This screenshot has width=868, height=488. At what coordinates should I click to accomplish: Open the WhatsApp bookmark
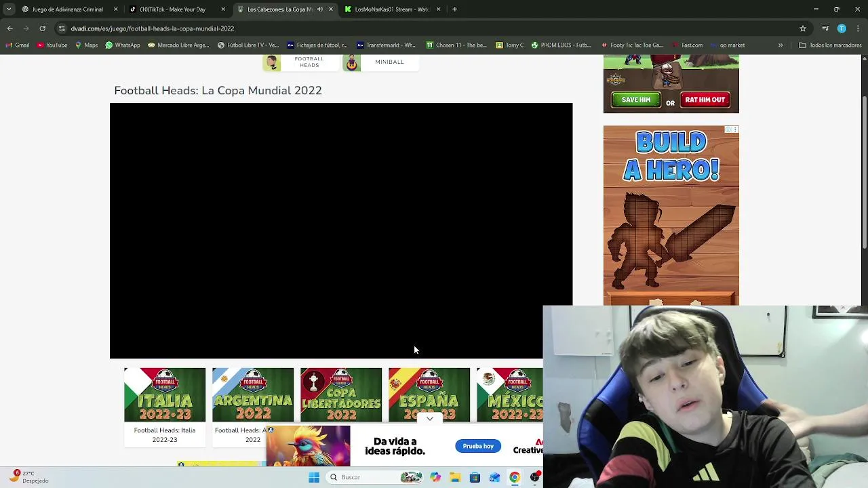pyautogui.click(x=123, y=45)
